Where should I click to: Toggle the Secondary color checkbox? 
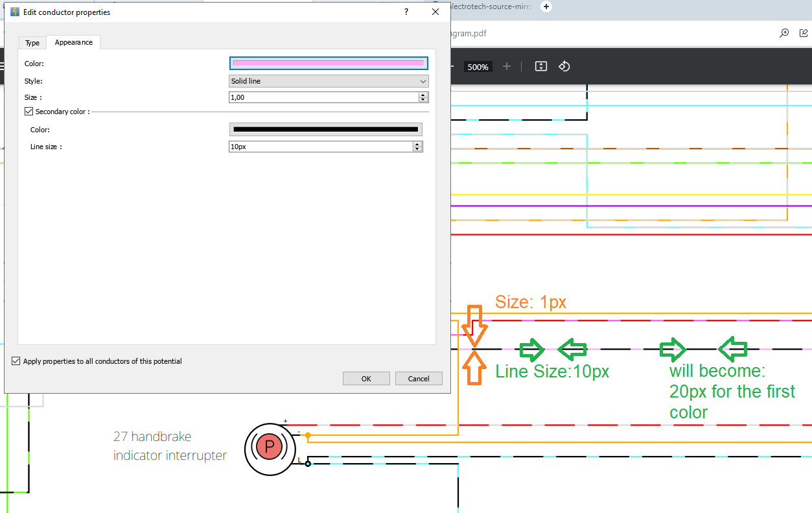29,112
